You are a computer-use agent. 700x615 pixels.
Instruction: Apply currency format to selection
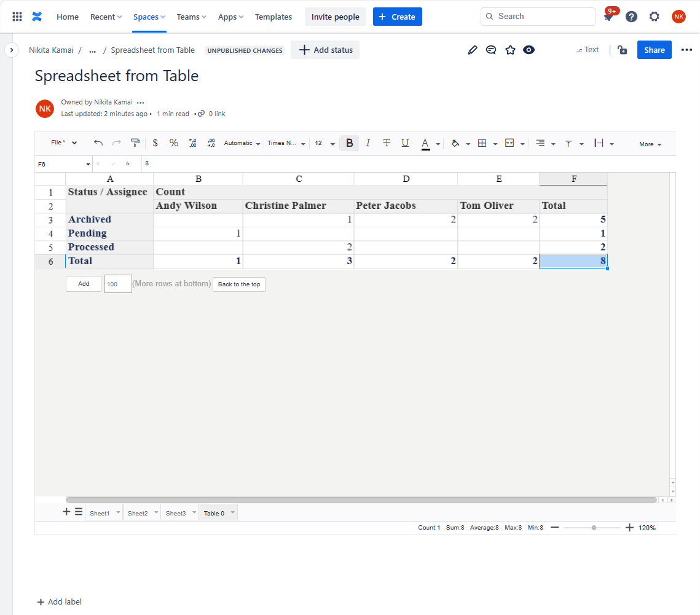155,143
